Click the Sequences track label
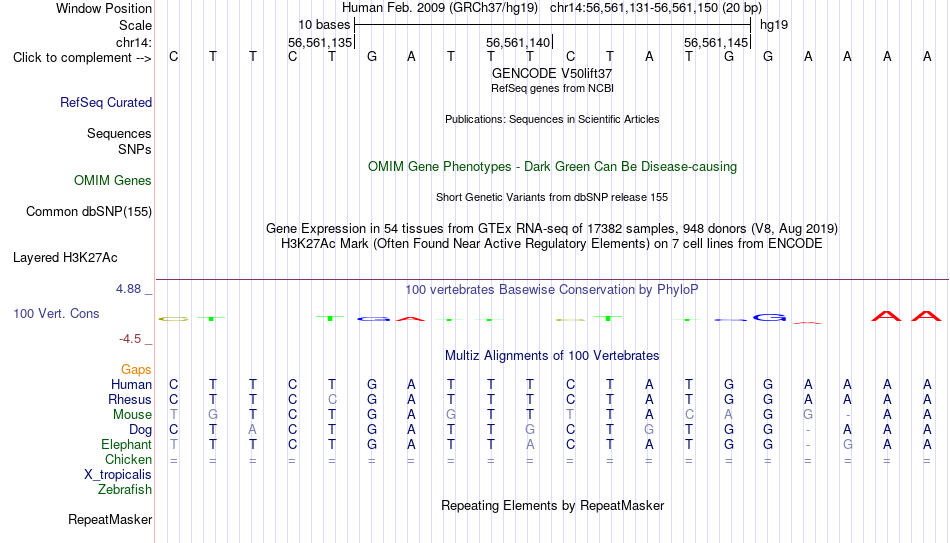 (119, 133)
